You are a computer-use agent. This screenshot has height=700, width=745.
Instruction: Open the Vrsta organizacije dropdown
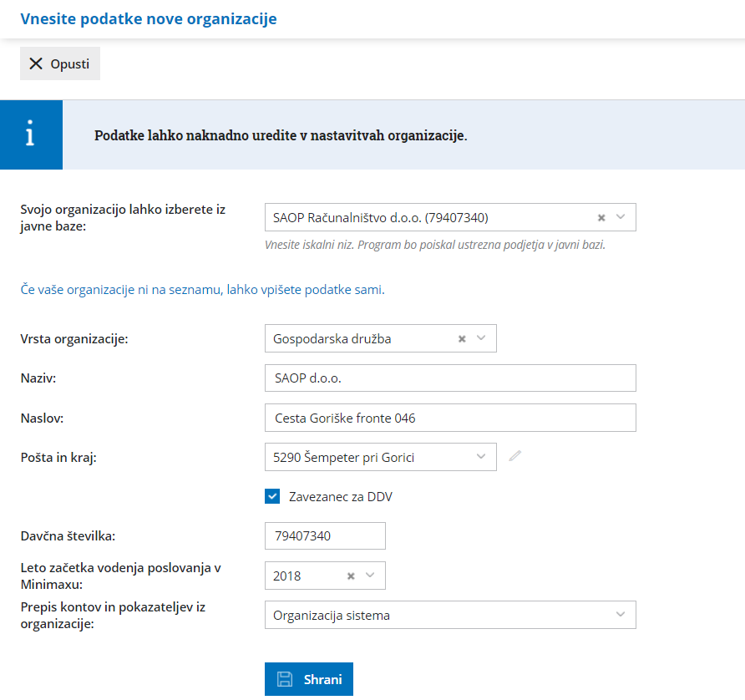click(x=481, y=338)
